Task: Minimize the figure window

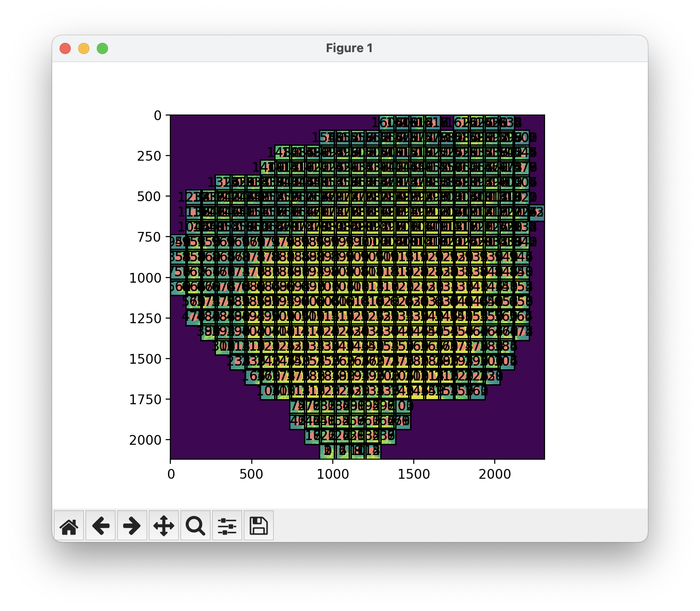Action: [84, 48]
